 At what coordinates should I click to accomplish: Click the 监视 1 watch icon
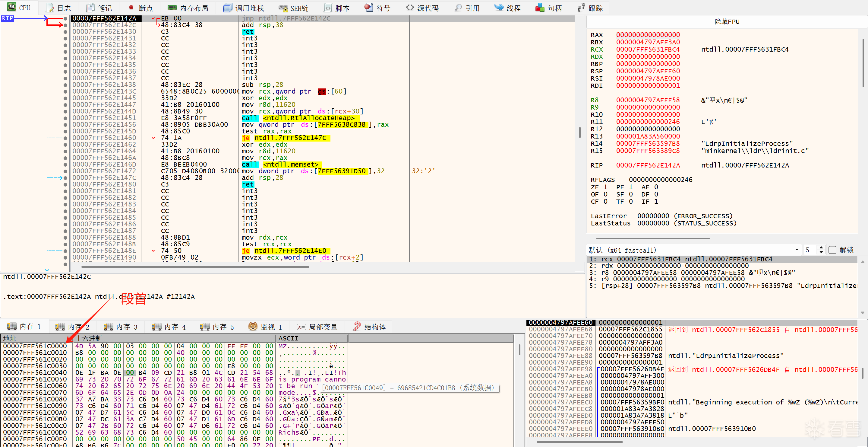[x=253, y=326]
